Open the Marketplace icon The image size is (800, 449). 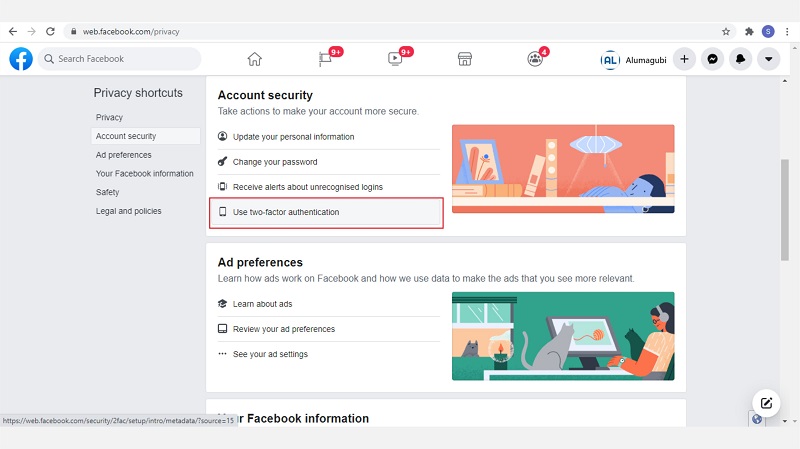[465, 59]
